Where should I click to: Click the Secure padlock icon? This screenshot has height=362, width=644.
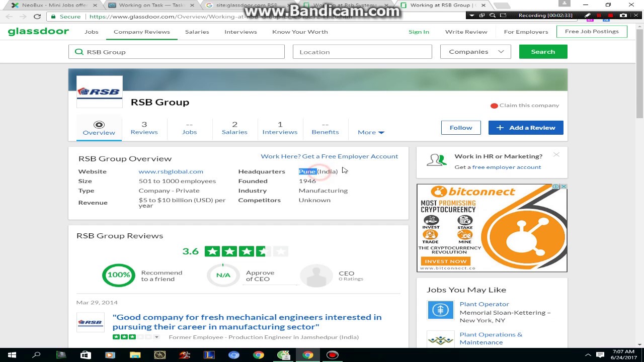53,16
